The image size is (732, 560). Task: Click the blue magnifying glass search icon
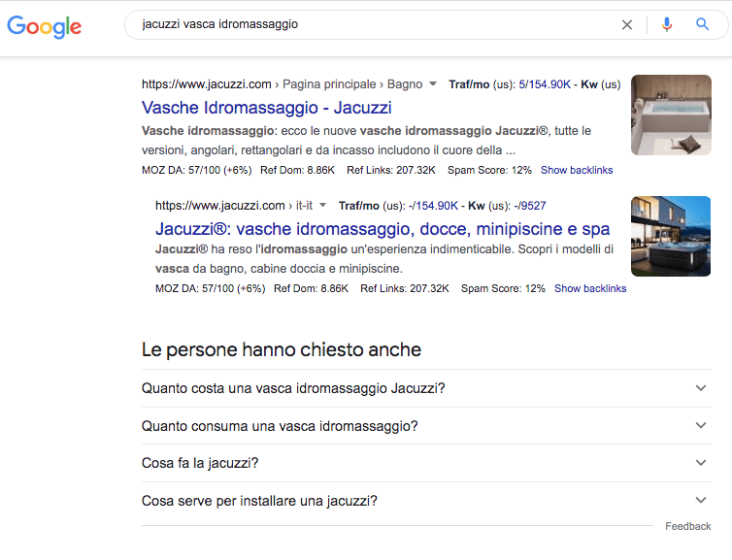click(703, 25)
